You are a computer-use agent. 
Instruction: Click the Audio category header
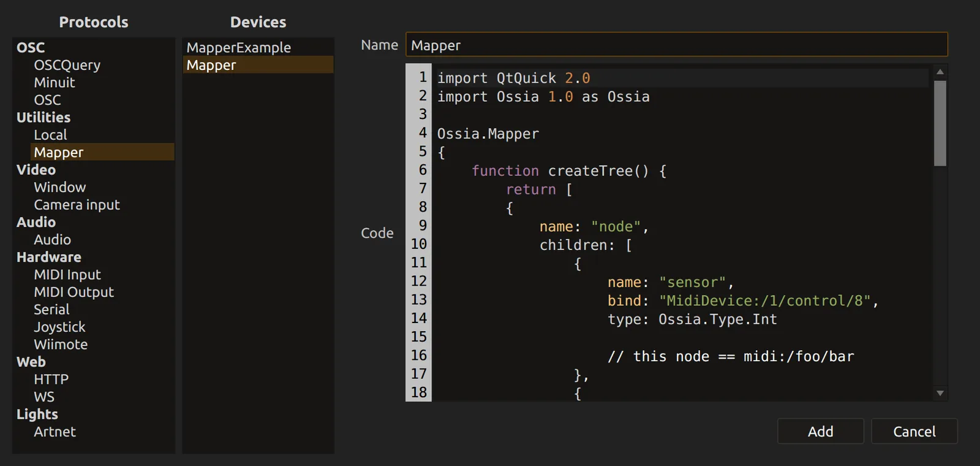click(36, 222)
